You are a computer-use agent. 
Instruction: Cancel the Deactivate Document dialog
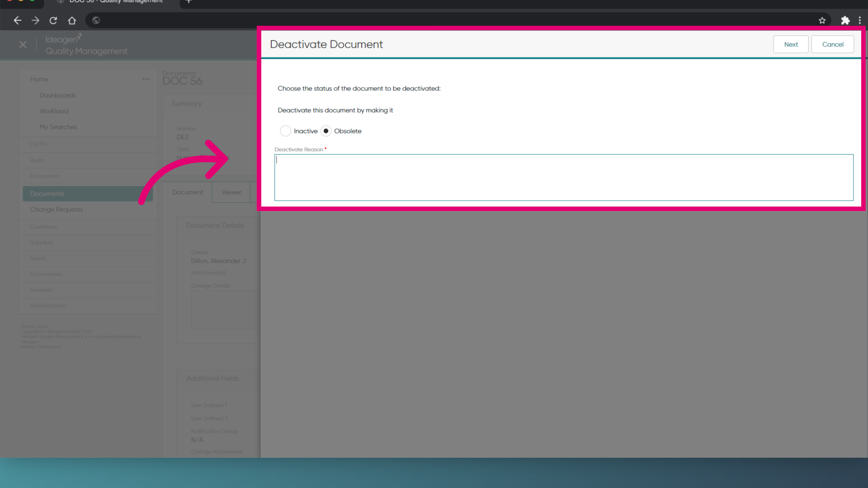click(x=833, y=44)
